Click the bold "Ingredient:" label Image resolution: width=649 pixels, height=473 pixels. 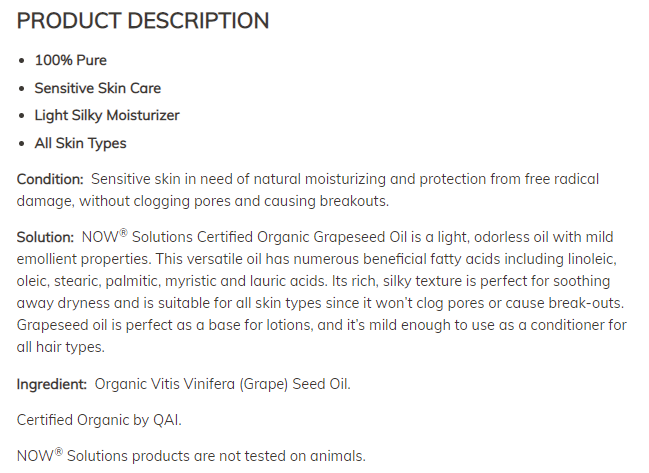click(52, 383)
